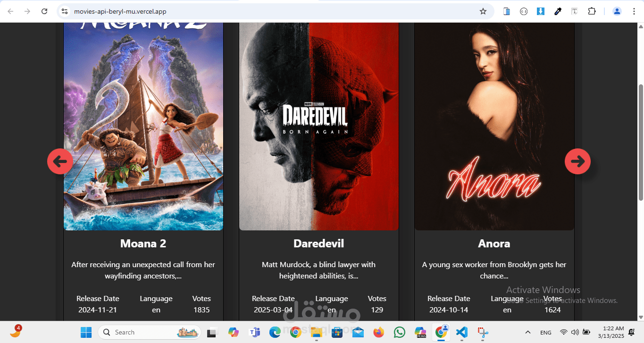
Task: Slide carousel to next movies
Action: pos(577,161)
